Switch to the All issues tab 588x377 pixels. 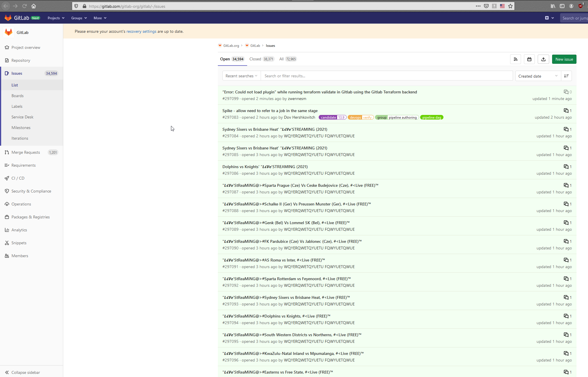tap(287, 59)
